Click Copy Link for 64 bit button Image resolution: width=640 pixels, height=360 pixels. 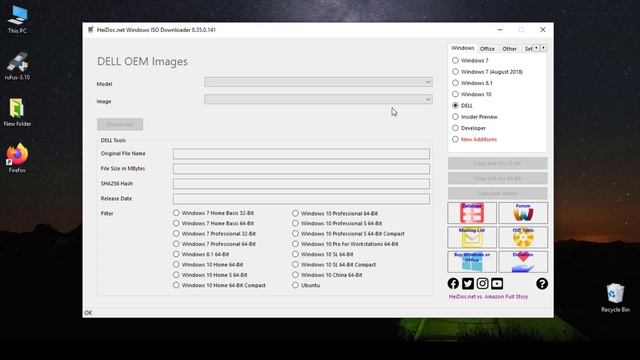[497, 178]
